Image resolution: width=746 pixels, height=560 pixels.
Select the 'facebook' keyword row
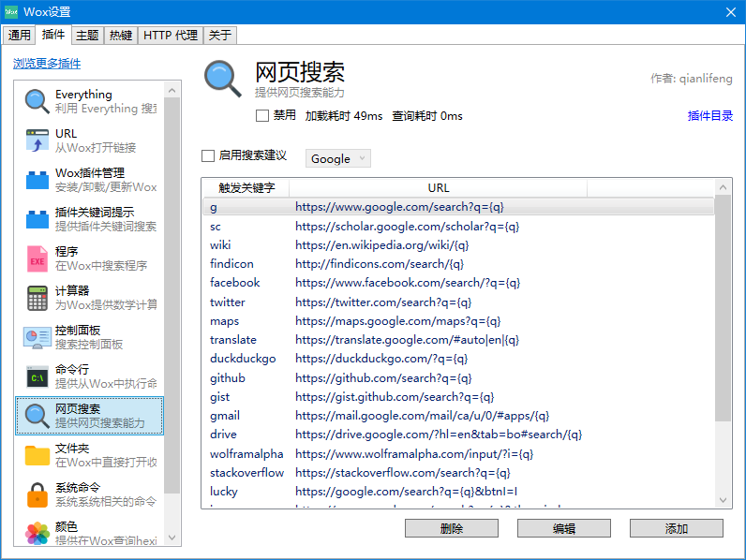(458, 283)
